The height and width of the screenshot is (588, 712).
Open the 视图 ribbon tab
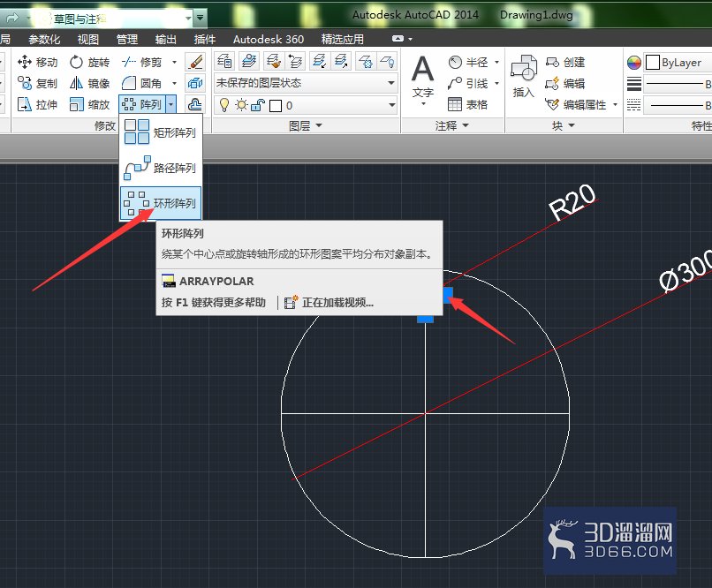(88, 39)
